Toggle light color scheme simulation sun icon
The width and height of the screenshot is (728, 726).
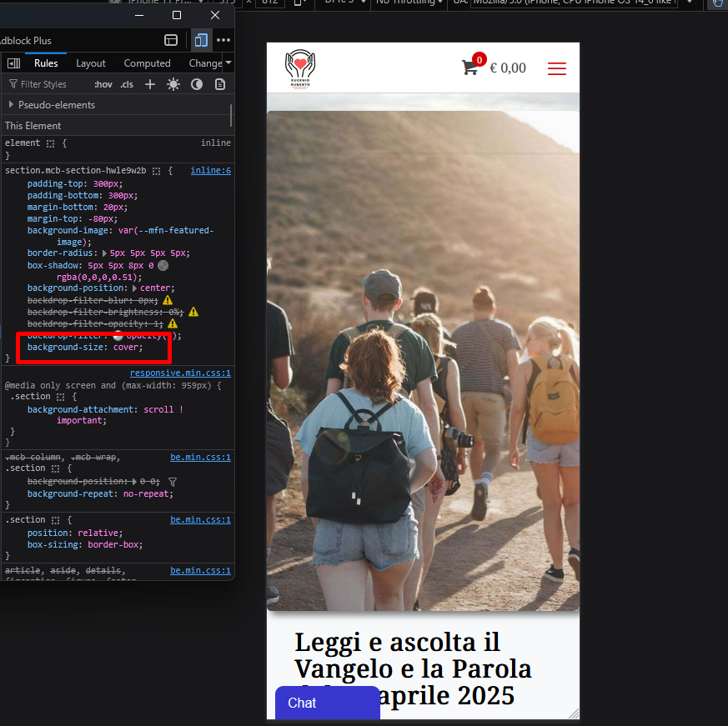173,84
